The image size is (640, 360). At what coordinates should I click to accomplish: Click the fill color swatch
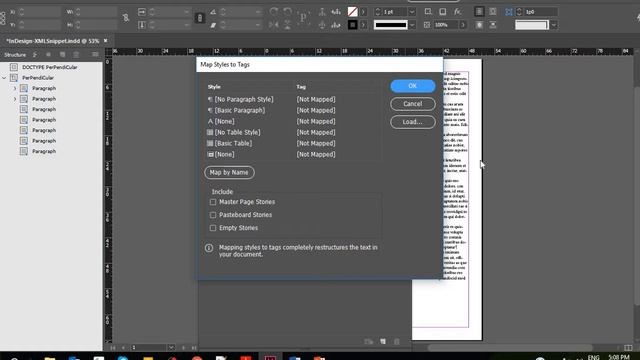point(353,12)
